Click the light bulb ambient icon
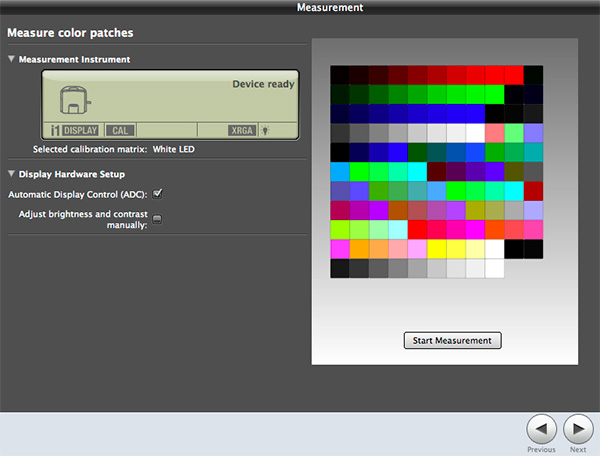The height and width of the screenshot is (456, 600). 264,130
